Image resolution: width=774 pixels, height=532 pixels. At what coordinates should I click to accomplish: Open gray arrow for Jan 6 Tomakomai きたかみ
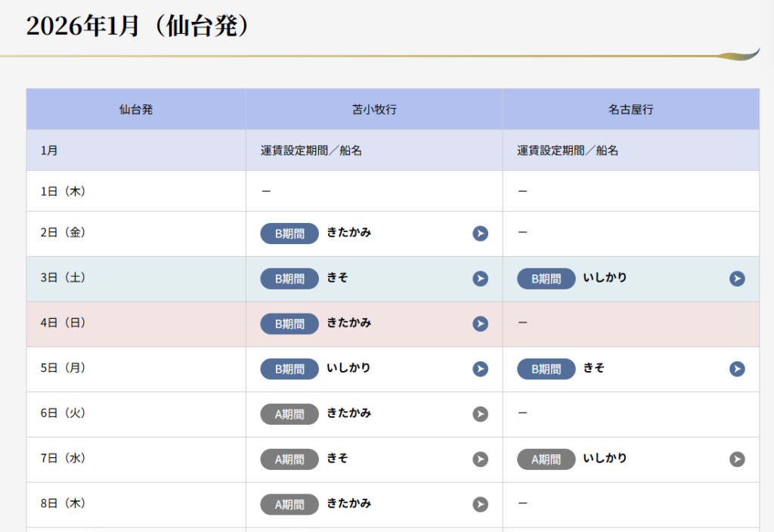(x=480, y=414)
